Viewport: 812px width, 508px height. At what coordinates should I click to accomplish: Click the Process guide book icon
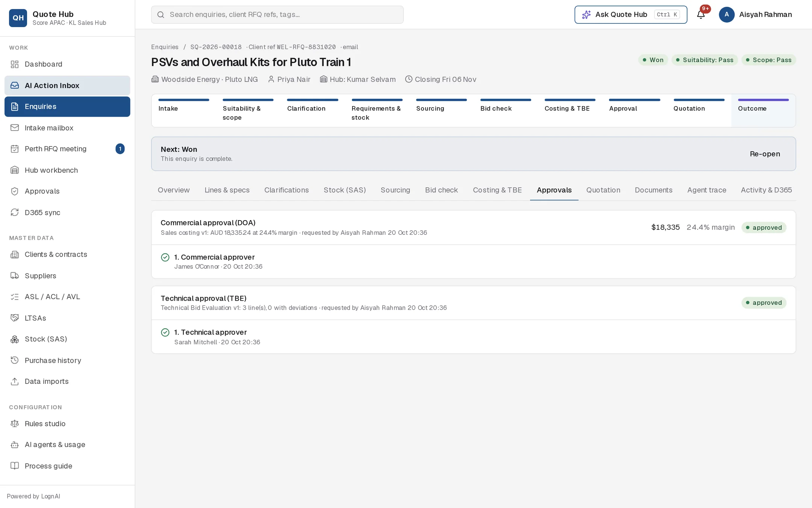pos(15,466)
